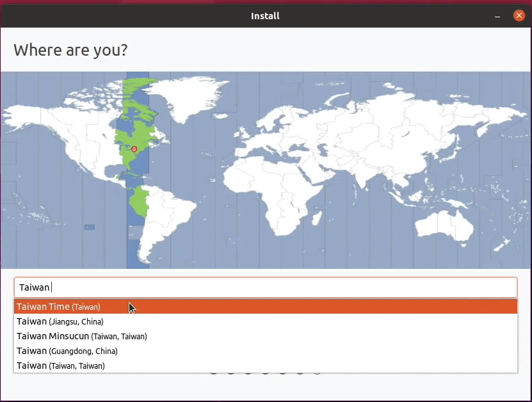The image size is (532, 402).
Task: Choose 'Taiwan (Jiangsu, China)' from the list
Action: [266, 321]
